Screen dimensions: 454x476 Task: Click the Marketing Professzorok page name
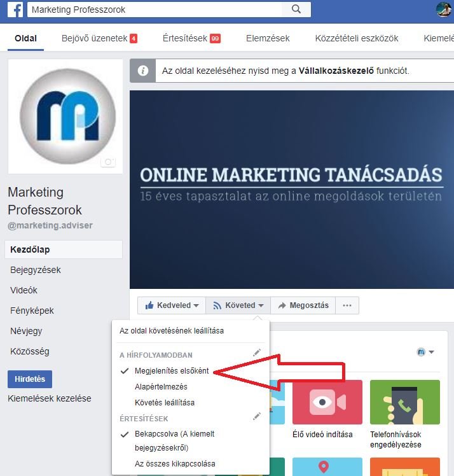click(x=45, y=201)
